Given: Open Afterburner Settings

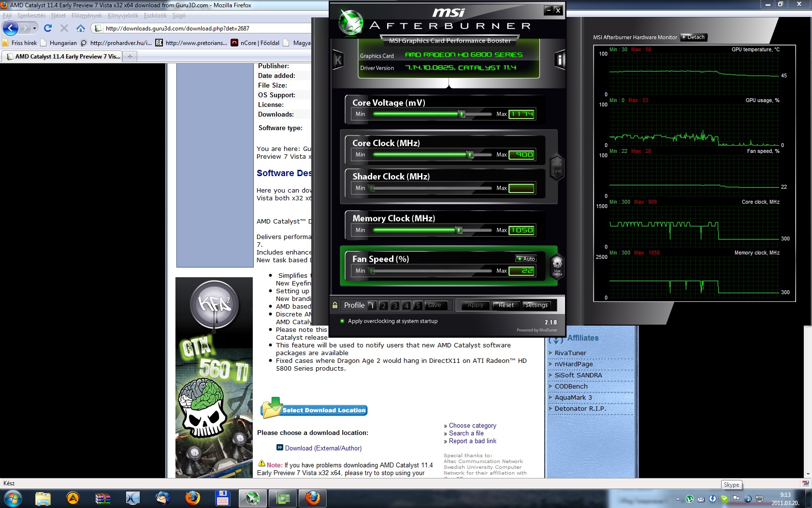Looking at the screenshot, I should point(536,305).
